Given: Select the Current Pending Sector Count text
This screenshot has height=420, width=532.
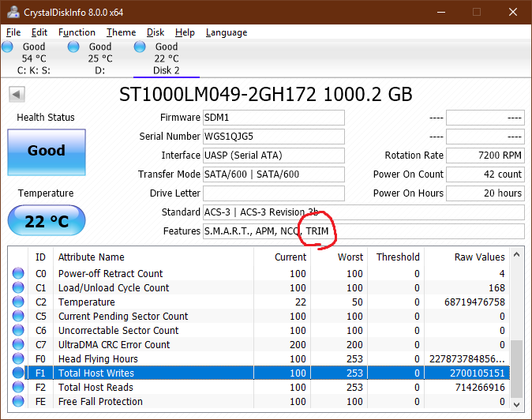Looking at the screenshot, I should [123, 317].
